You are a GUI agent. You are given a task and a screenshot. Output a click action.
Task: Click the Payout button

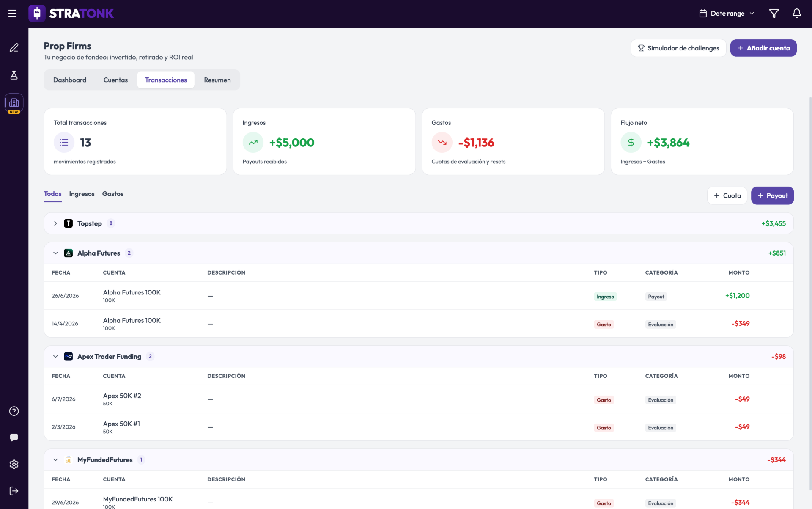tap(772, 195)
